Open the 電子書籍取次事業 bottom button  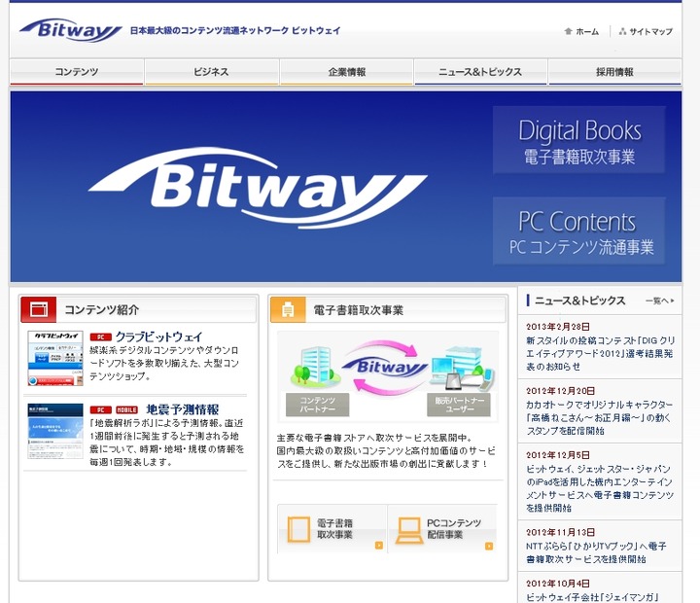(332, 529)
